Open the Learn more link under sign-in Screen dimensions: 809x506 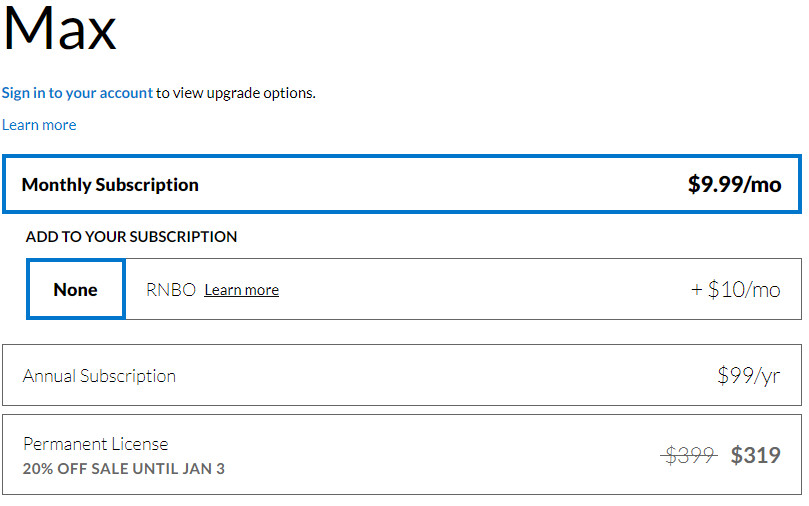click(x=39, y=125)
